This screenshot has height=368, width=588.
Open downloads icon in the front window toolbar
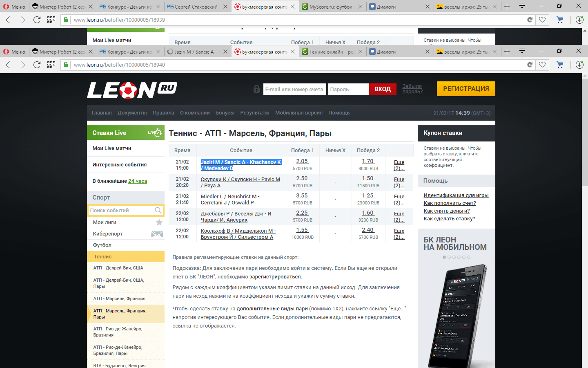pyautogui.click(x=579, y=65)
